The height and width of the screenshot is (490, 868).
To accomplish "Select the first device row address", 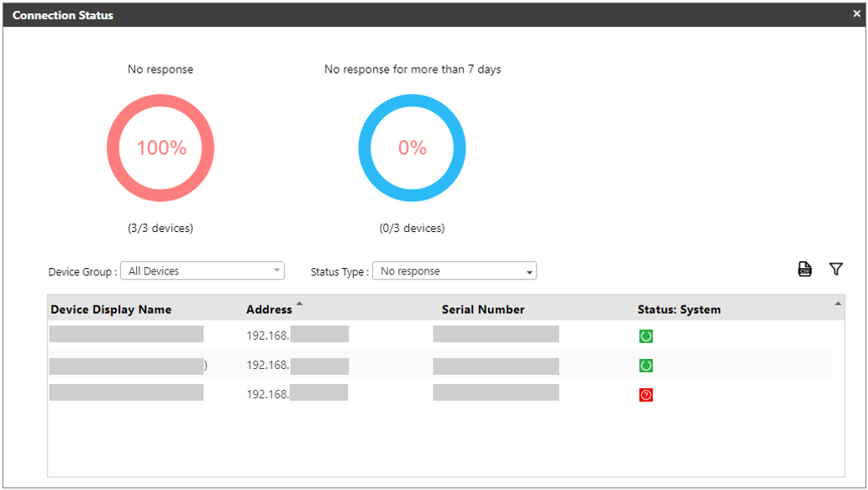I will [x=267, y=336].
